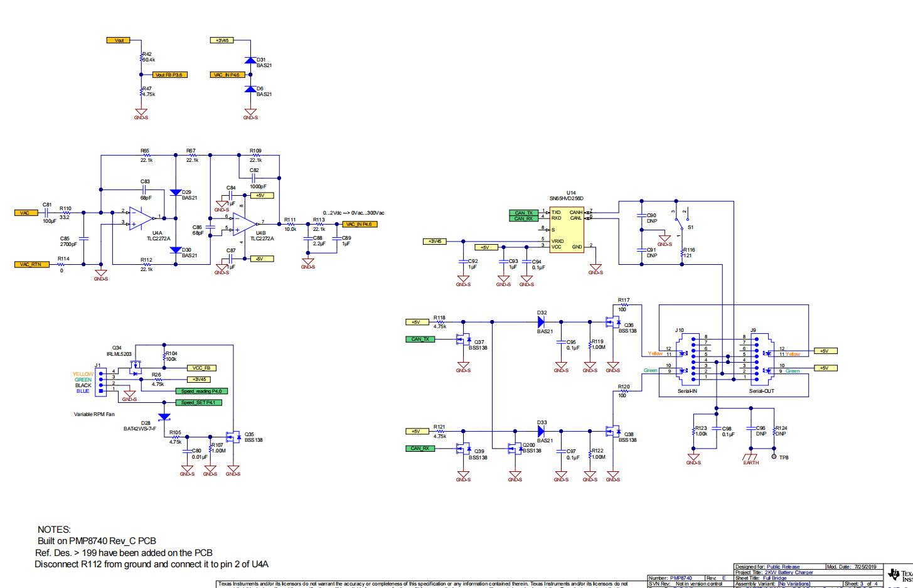Select the J9 Serial-OUT connector
This screenshot has height=588, width=913.
point(756,358)
